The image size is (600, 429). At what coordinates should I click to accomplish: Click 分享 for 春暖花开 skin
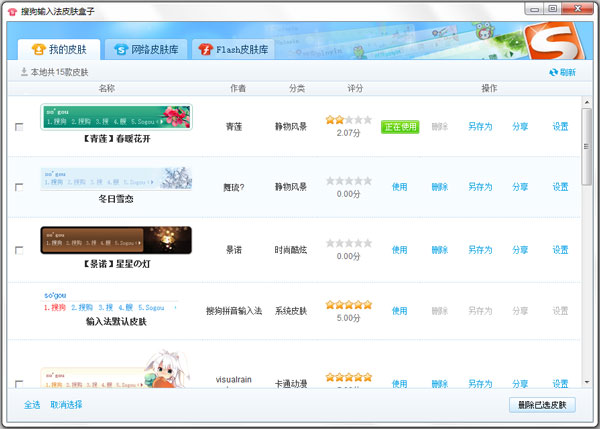tap(520, 127)
